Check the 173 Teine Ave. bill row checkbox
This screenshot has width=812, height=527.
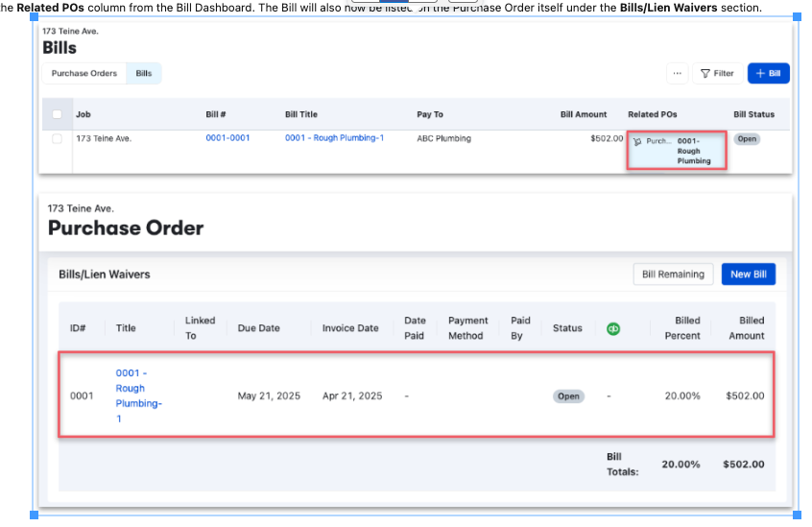(57, 139)
